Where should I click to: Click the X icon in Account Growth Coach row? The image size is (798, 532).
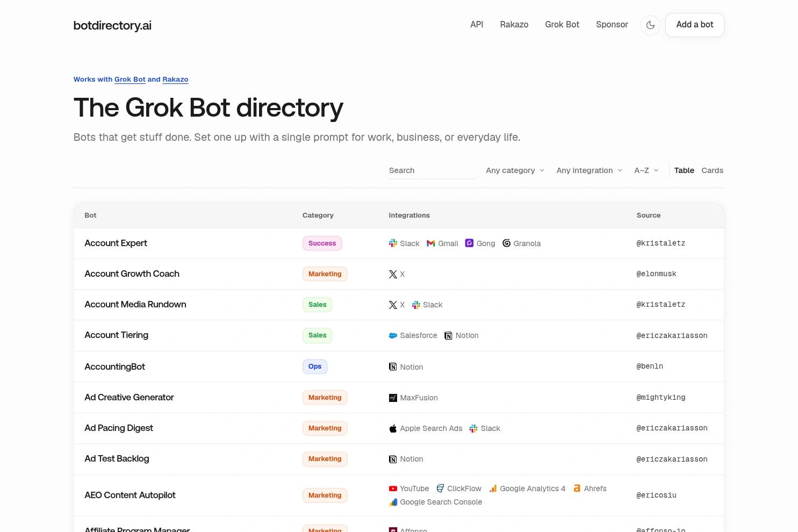click(x=393, y=274)
